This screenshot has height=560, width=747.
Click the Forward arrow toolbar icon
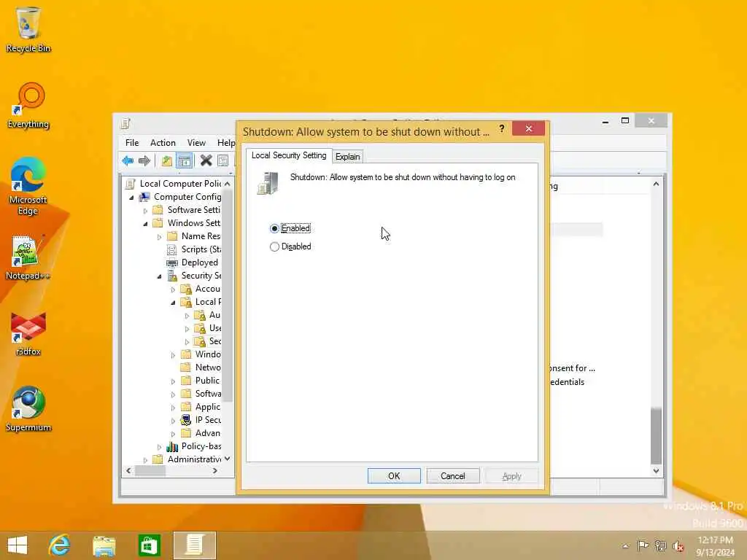(x=144, y=161)
